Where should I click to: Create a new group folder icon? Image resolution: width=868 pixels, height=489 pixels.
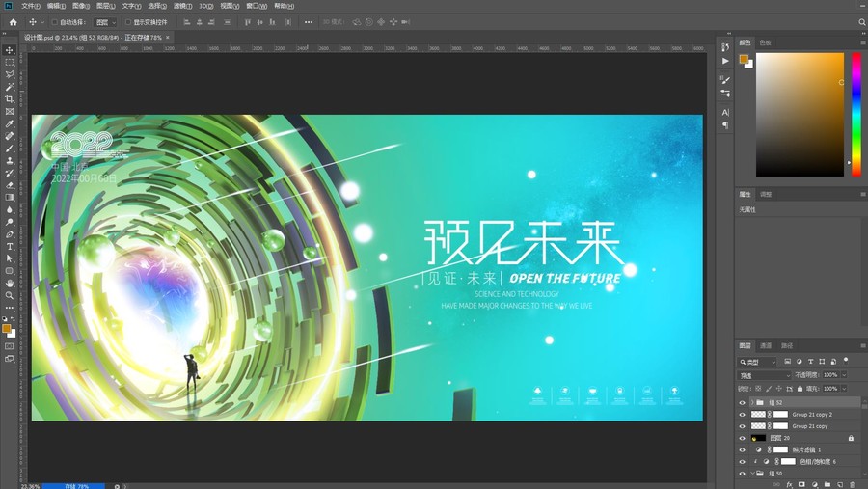point(827,484)
